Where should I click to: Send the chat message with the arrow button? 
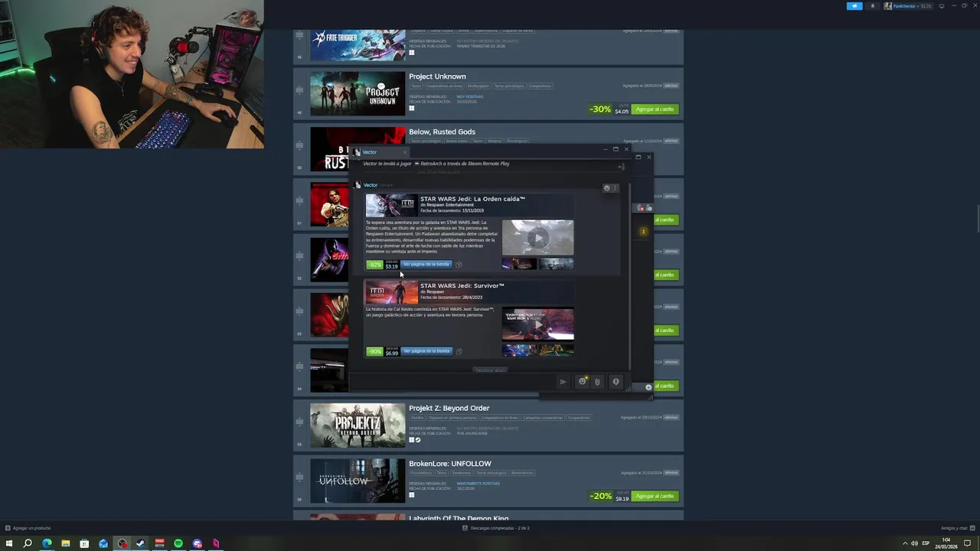(x=563, y=382)
